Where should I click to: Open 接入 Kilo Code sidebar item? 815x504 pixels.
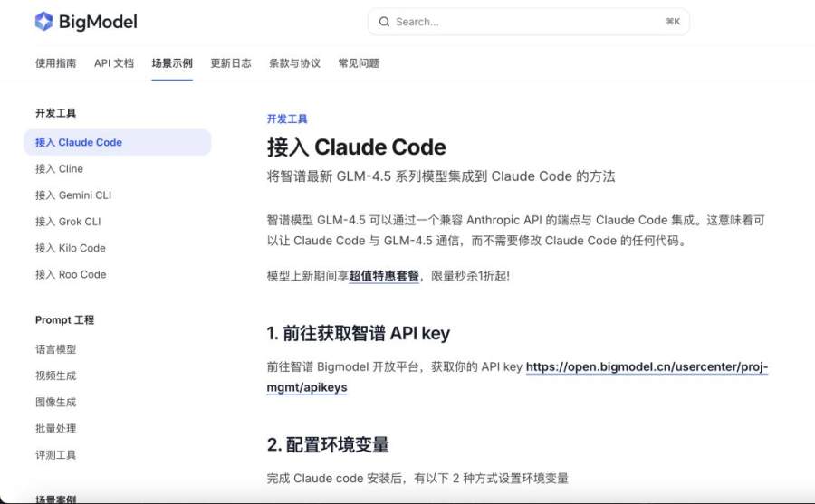coord(71,248)
